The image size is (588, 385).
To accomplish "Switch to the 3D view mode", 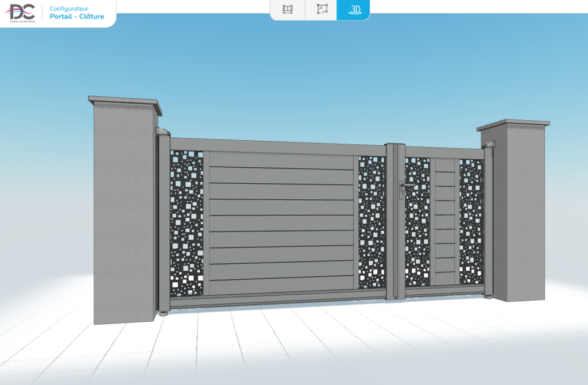I will click(353, 10).
